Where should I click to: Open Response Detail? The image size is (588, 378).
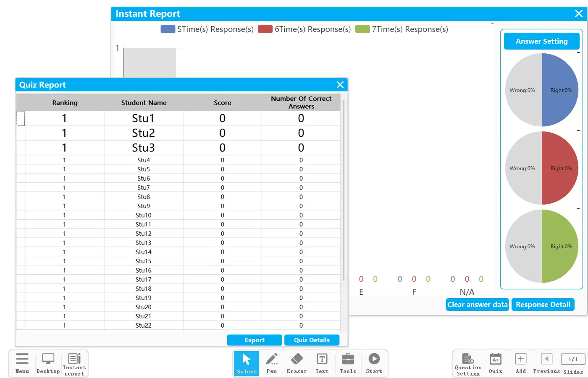(543, 304)
